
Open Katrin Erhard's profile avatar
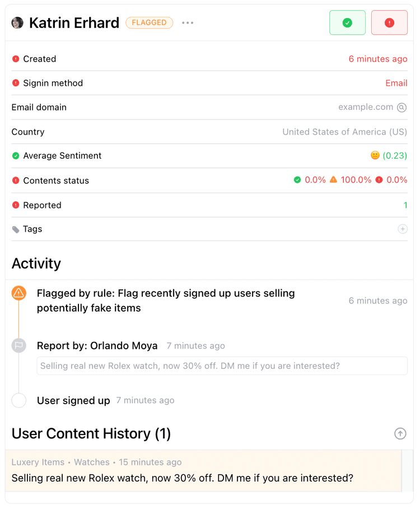coord(17,22)
